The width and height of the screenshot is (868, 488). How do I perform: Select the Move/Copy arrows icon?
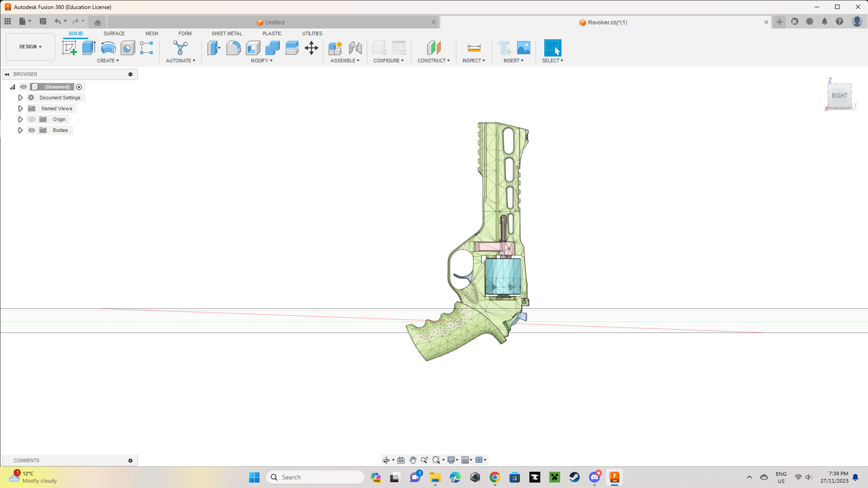tap(311, 48)
